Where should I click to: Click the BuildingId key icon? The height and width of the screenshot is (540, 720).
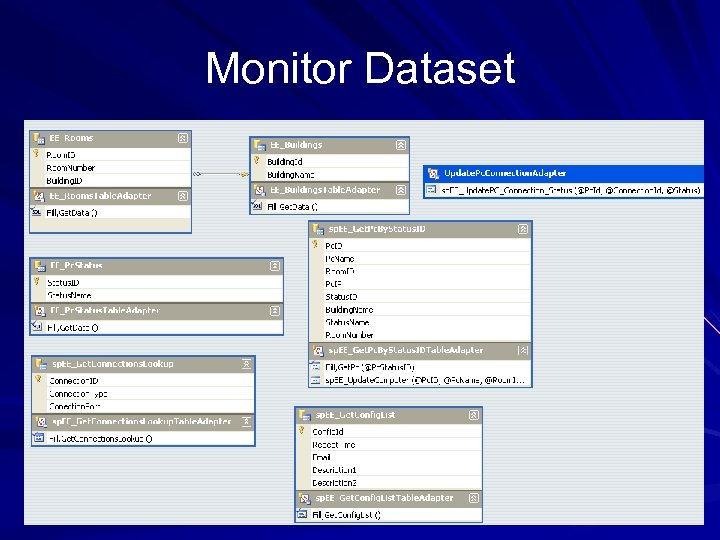point(257,161)
